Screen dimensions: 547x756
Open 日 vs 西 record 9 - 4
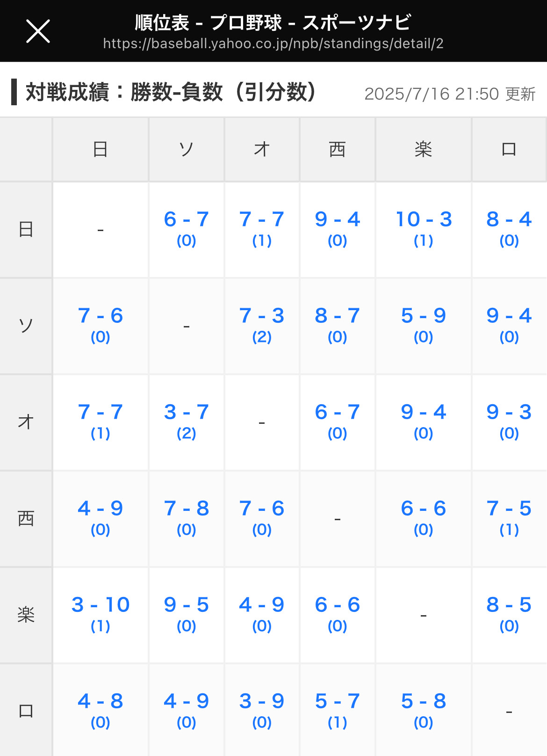tap(338, 228)
